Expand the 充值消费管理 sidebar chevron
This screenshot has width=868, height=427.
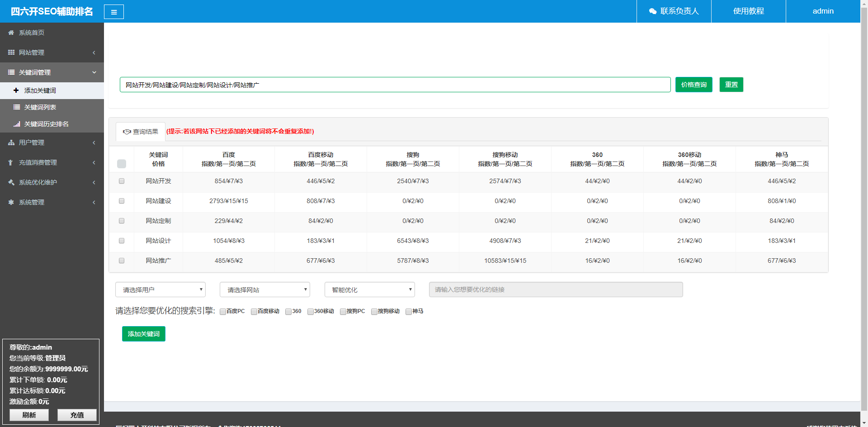coord(94,162)
